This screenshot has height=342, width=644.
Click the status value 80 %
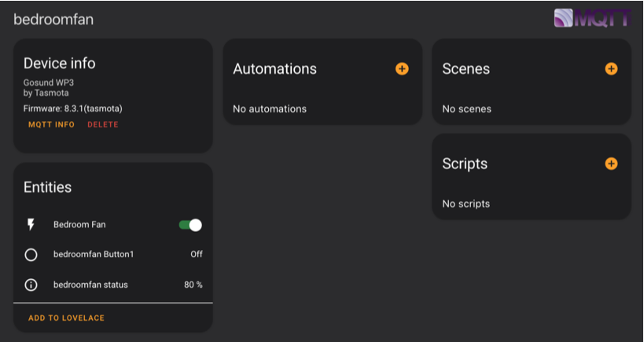[193, 285]
